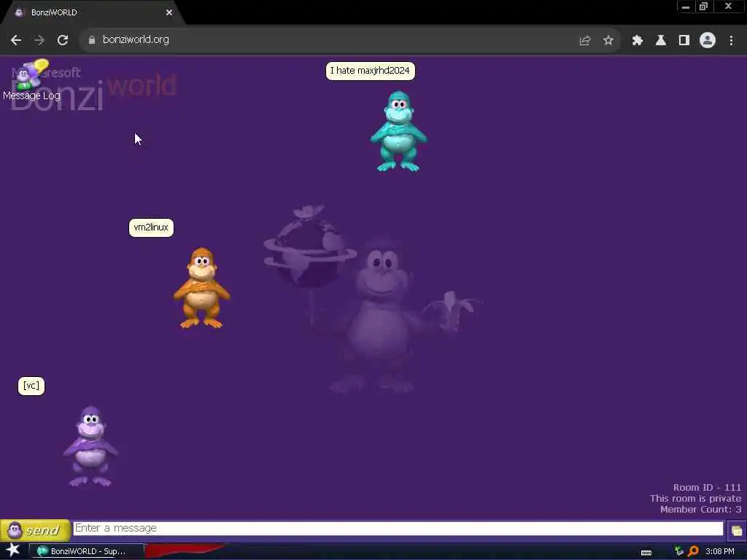Click 'Member Count: 3' text
Image resolution: width=747 pixels, height=560 pixels.
pos(701,510)
